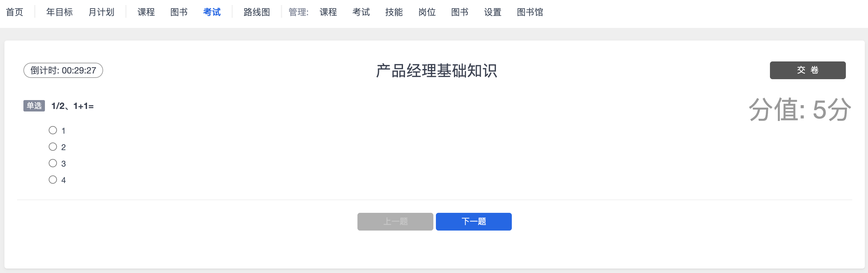Click the 倒计时 countdown timer badge
868x273 pixels.
(63, 70)
